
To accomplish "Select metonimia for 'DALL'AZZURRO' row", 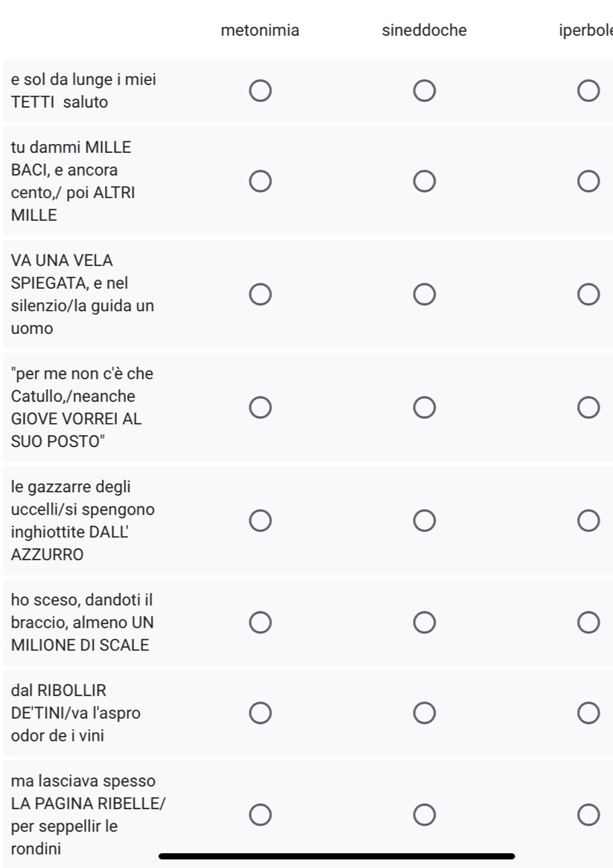I will (261, 521).
